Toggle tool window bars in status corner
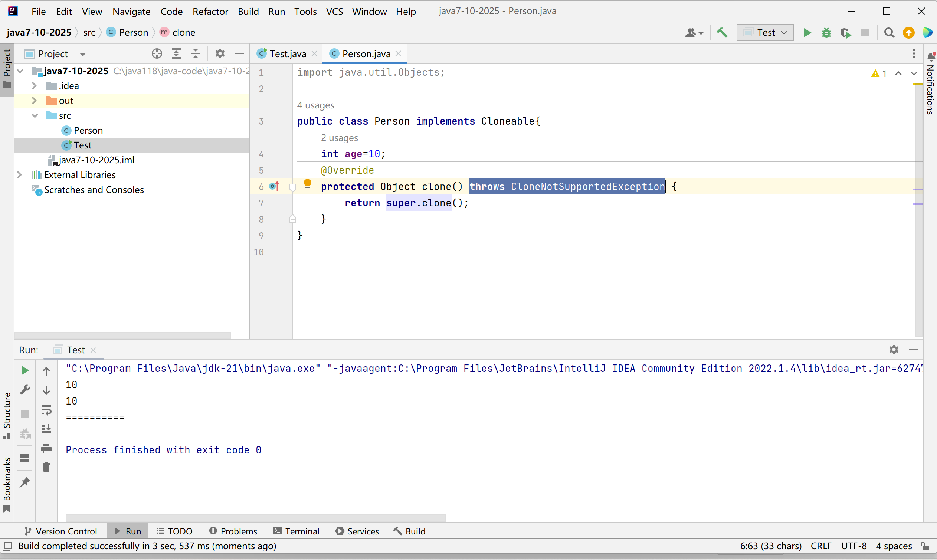 [x=7, y=546]
